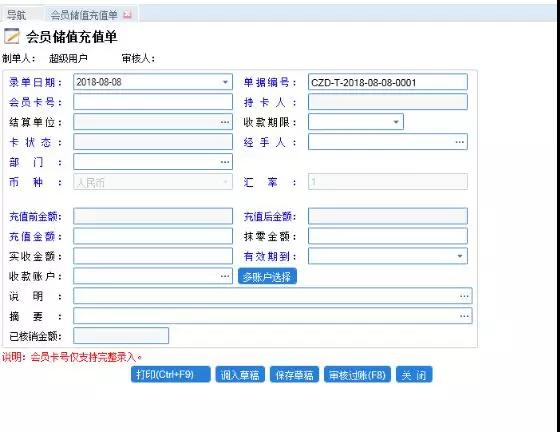
Task: Click the 审核过账(F8) button
Action: tap(357, 375)
